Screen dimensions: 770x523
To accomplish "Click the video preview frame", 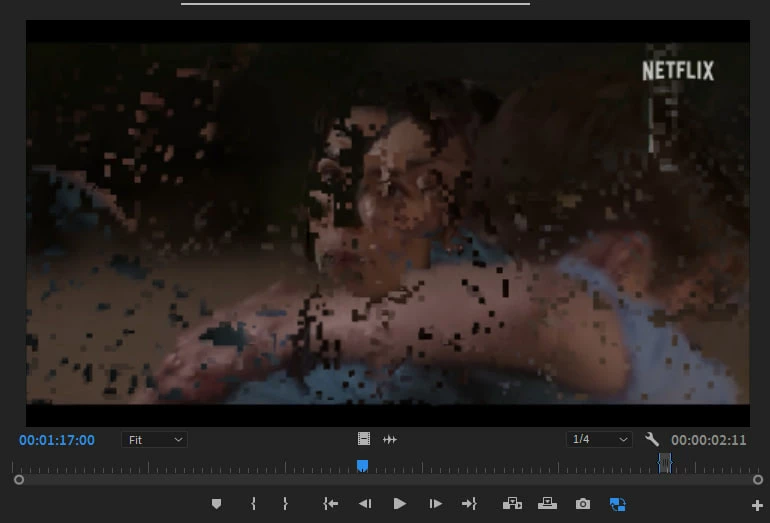I will [388, 223].
